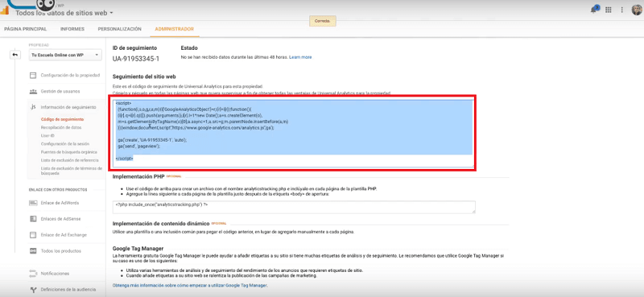
Task: Open Configuración de la propiedad
Action: click(x=70, y=75)
